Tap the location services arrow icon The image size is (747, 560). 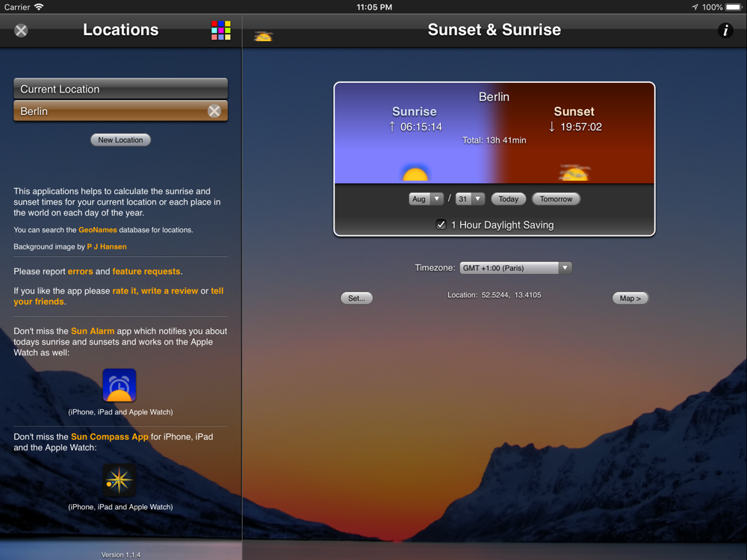click(695, 7)
